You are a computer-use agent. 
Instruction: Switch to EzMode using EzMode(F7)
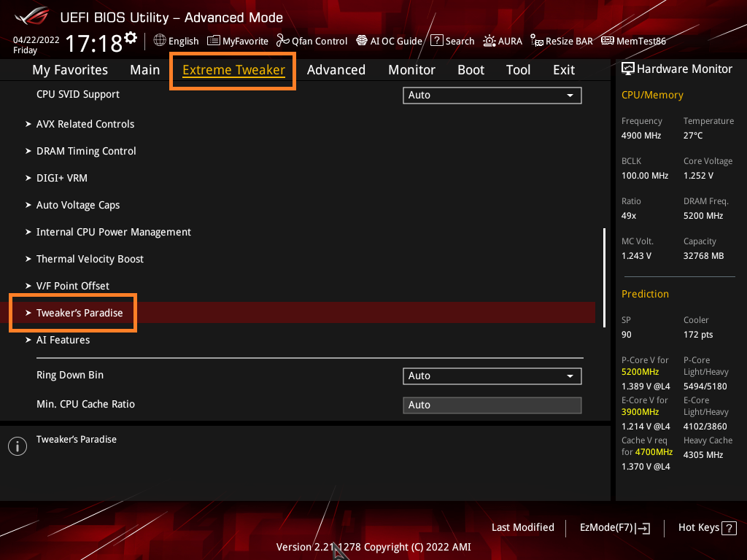[614, 527]
